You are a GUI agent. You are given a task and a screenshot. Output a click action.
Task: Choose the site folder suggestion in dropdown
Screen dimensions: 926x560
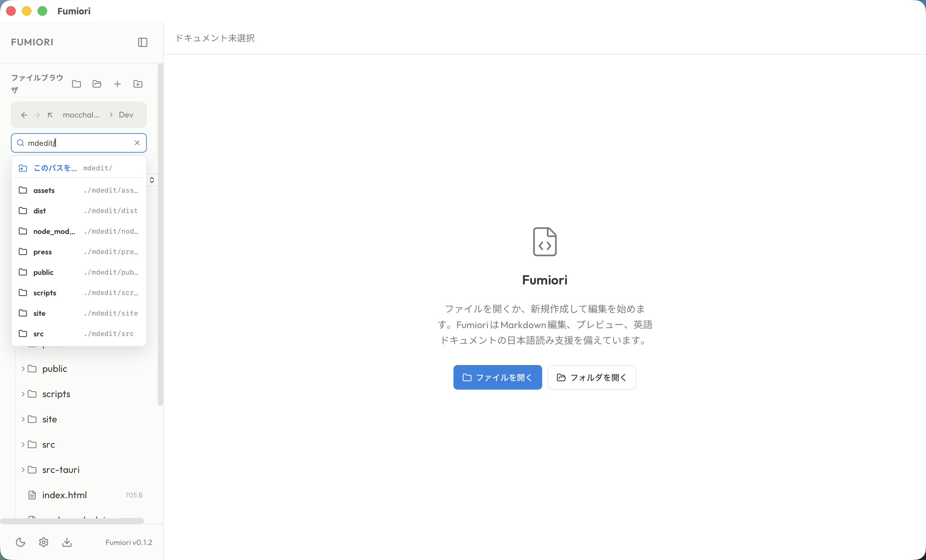pos(79,313)
